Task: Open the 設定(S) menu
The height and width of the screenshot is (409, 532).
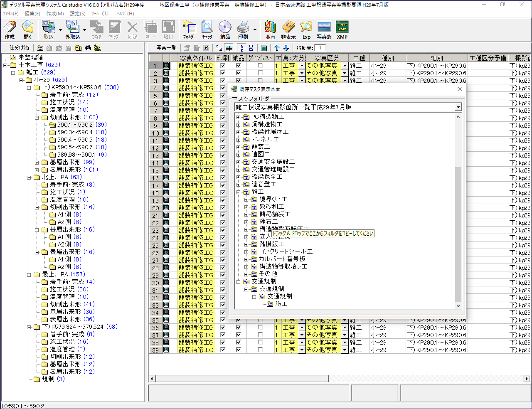Action: tap(78, 13)
